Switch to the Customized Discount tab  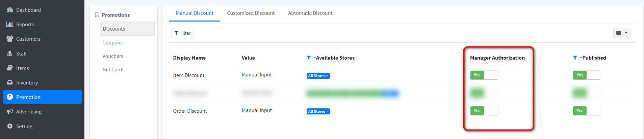point(251,13)
